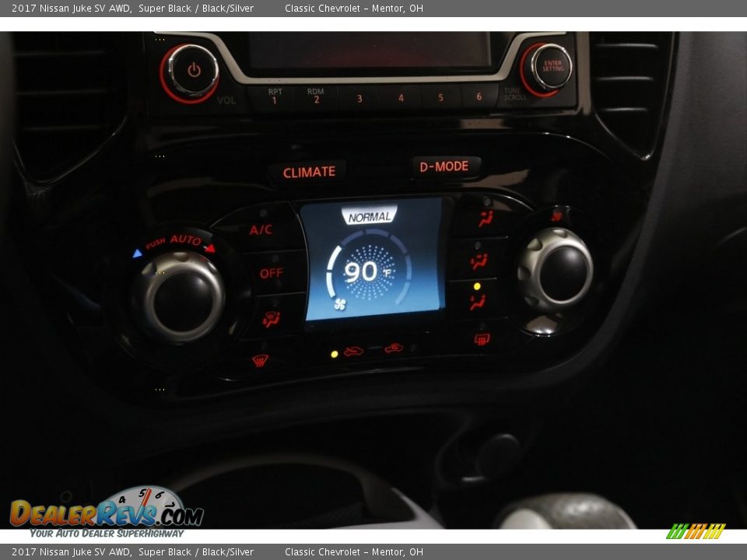Select face vent airflow mode

(486, 219)
